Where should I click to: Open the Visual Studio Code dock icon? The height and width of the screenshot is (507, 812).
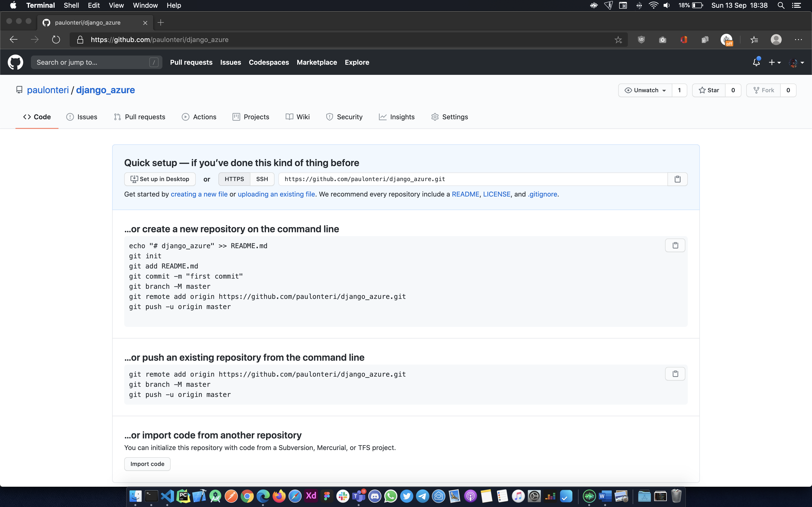167,496
